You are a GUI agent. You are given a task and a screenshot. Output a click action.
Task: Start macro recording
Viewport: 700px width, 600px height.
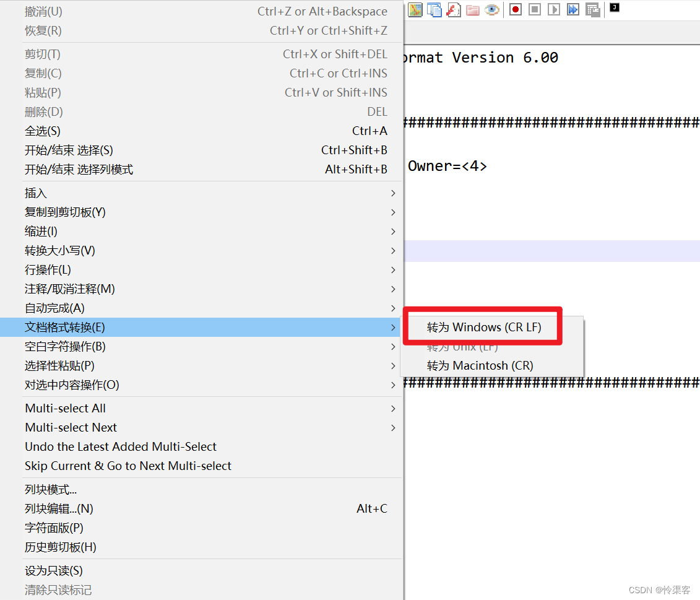[515, 9]
